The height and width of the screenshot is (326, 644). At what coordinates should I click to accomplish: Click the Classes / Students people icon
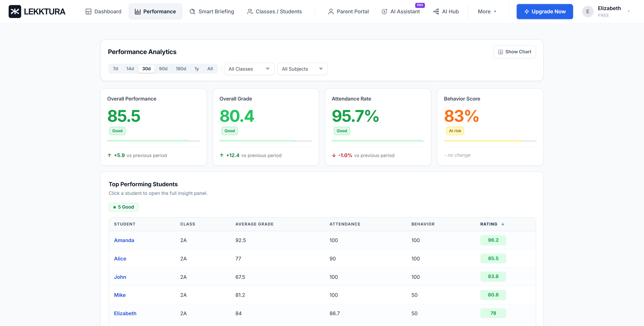[x=250, y=11]
